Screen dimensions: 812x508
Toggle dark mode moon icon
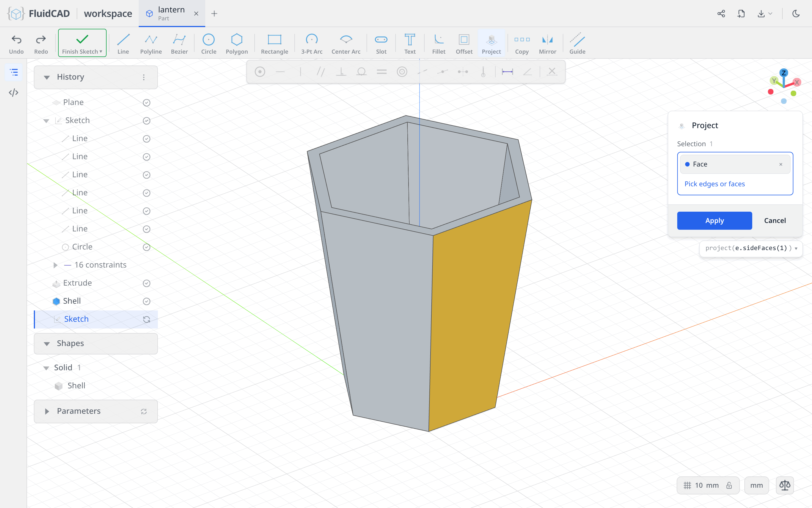pos(796,14)
